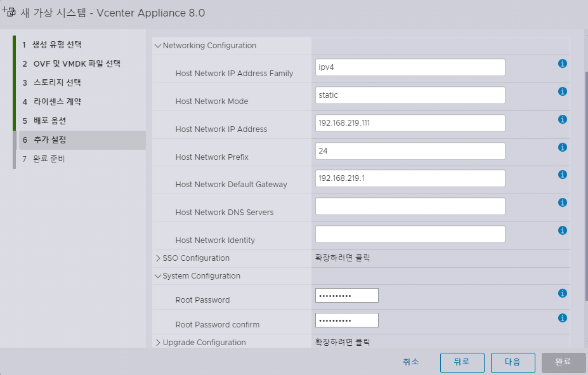Click the Root Password confirm field
Screen dimensions: 588x375
(347, 320)
